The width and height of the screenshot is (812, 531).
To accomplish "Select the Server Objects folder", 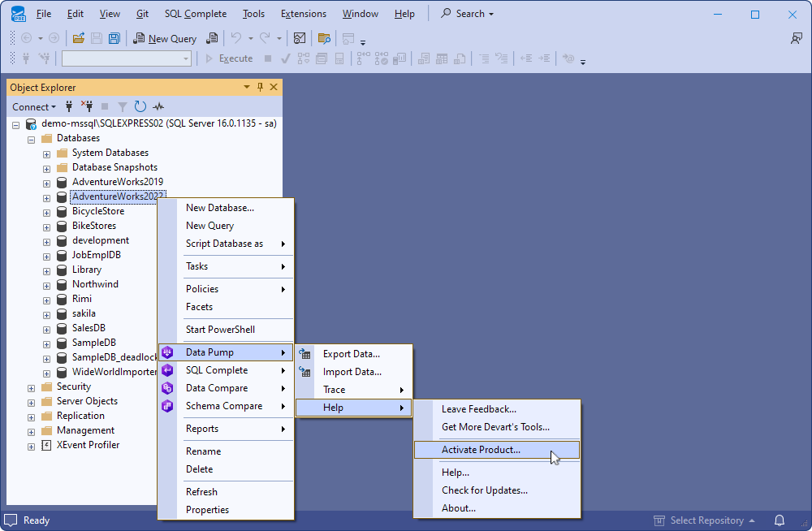I will pos(87,401).
